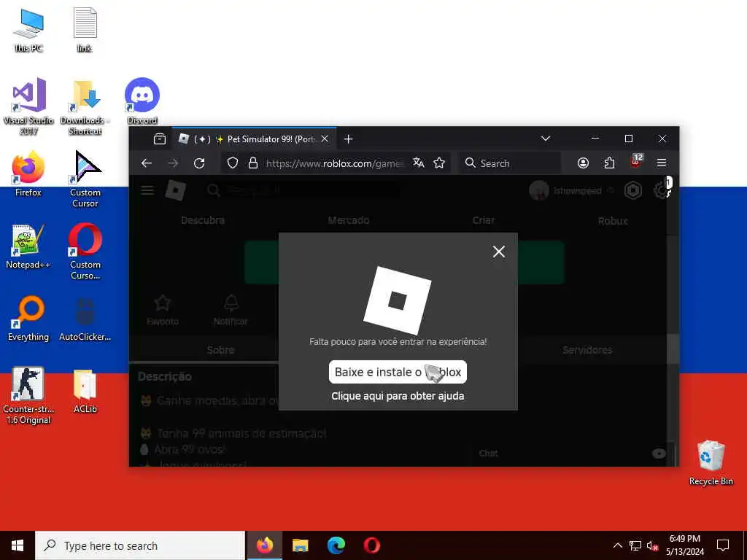Launch Microsoft Edge from the taskbar
The width and height of the screenshot is (747, 560).
[336, 545]
